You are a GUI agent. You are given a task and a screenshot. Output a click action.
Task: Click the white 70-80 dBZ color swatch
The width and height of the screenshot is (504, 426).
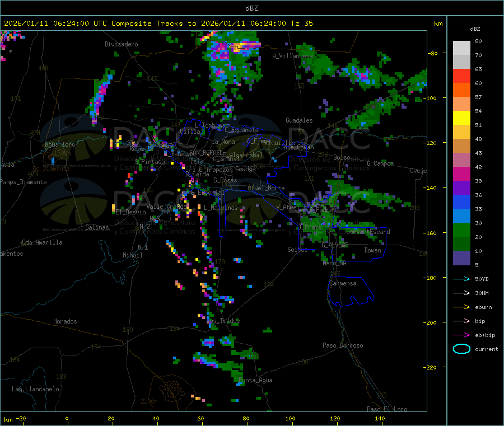461,48
